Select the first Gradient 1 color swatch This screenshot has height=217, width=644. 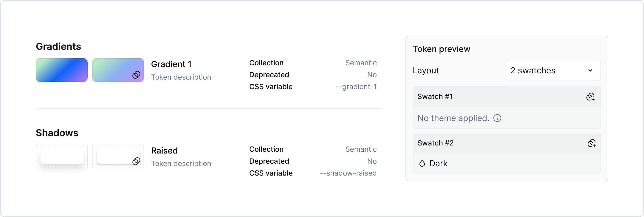click(x=61, y=70)
